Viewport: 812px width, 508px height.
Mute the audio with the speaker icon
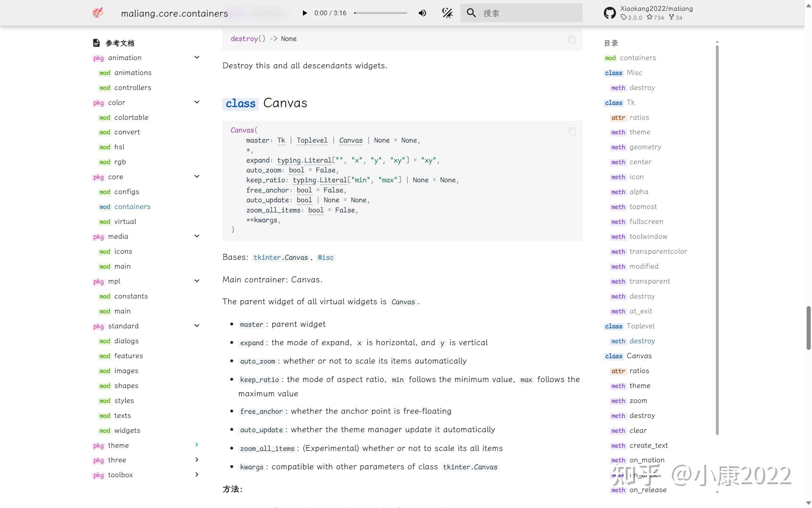click(422, 13)
